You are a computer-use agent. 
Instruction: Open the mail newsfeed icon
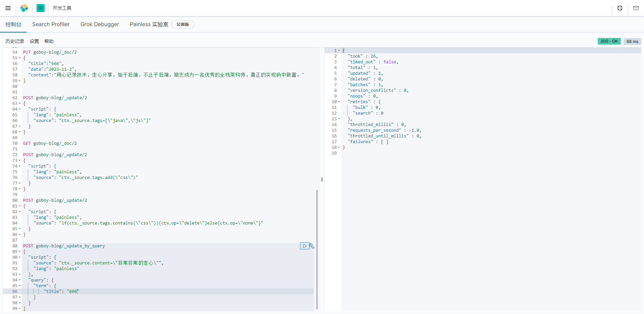tap(636, 8)
